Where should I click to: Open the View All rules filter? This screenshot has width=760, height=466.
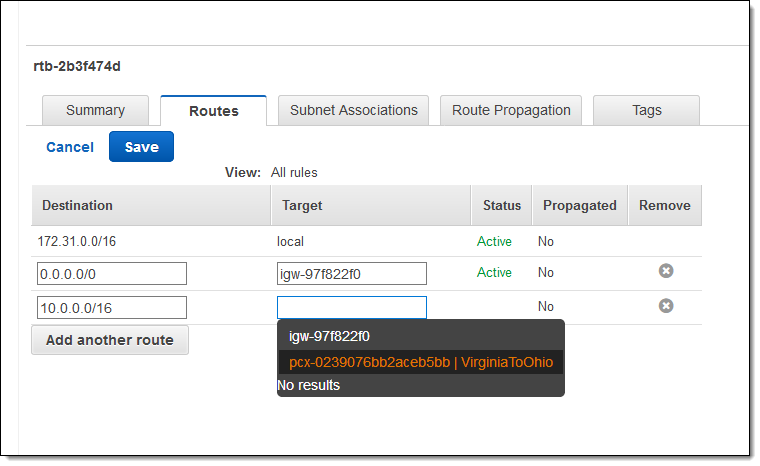294,172
